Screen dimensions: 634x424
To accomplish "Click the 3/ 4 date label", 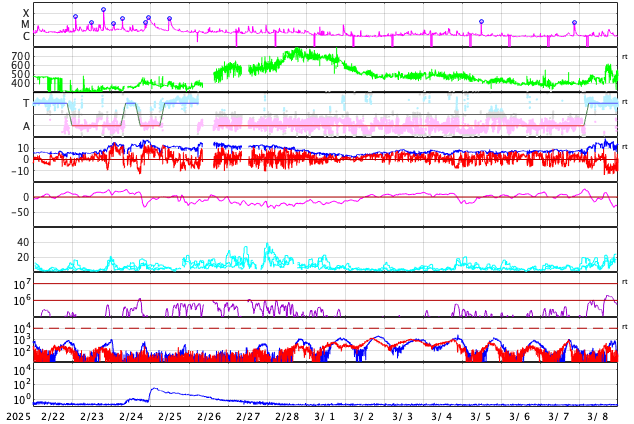I will [x=442, y=417].
